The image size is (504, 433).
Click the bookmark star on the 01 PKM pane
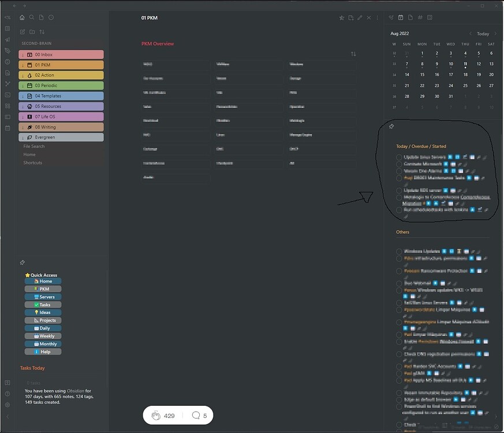[341, 18]
